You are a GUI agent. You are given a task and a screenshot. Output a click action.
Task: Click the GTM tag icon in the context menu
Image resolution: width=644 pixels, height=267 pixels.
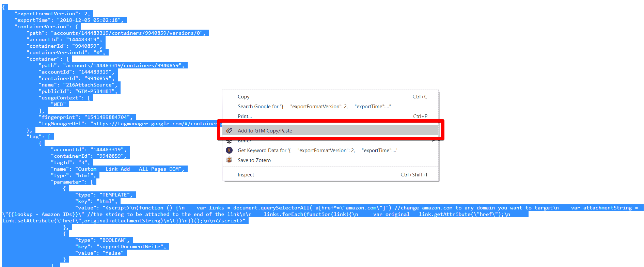coord(229,130)
